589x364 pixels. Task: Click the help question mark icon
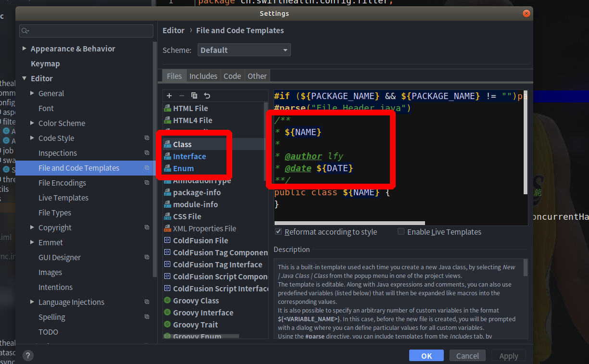pos(27,355)
